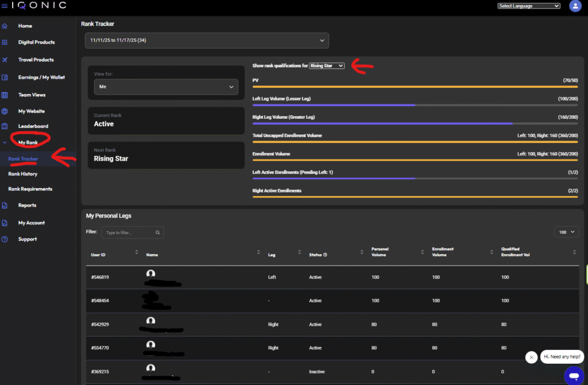Click the Reports document icon
588x385 pixels.
coord(5,205)
